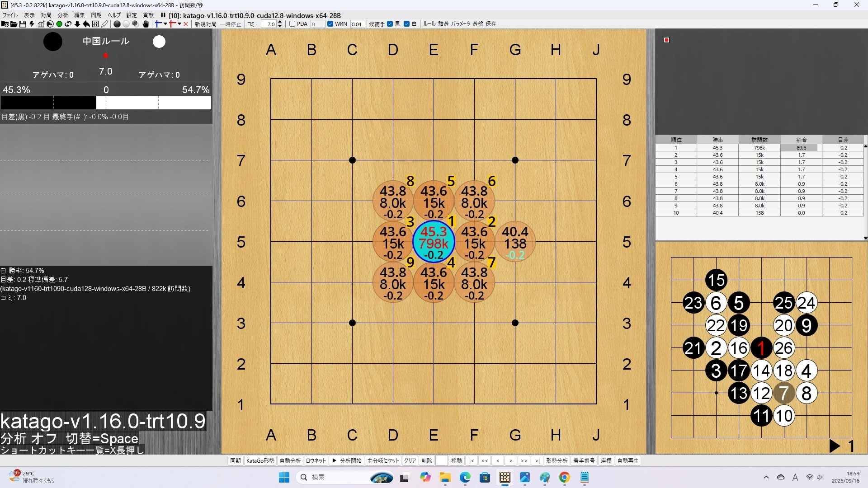Click the open folder icon in toolbar
This screenshot has height=488, width=868.
pyautogui.click(x=14, y=24)
